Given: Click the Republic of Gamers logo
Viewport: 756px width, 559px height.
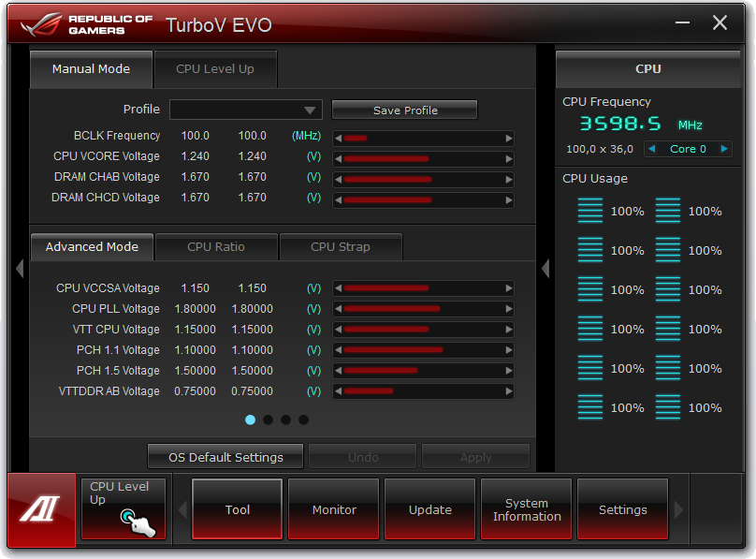Looking at the screenshot, I should 86,24.
